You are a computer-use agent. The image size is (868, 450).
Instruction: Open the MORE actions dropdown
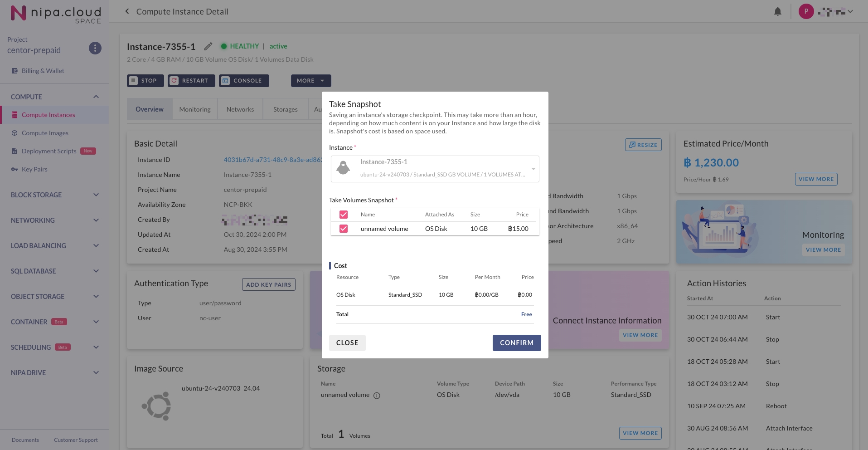click(x=310, y=81)
